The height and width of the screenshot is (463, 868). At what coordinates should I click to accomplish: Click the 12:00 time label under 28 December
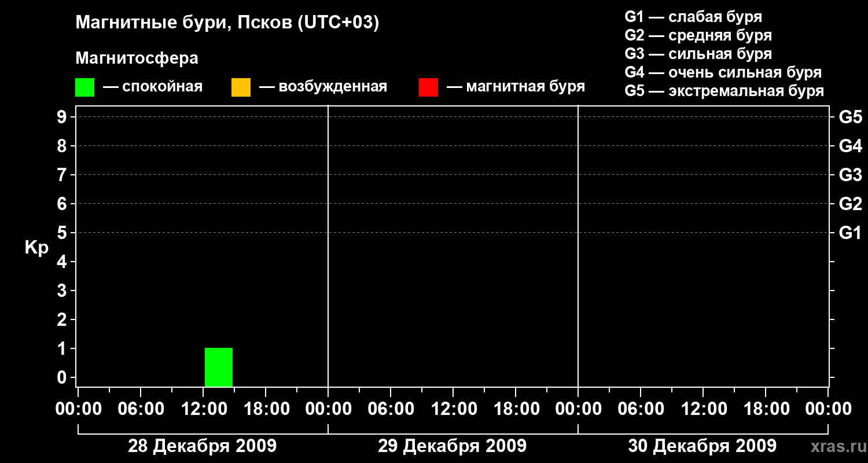tap(203, 409)
